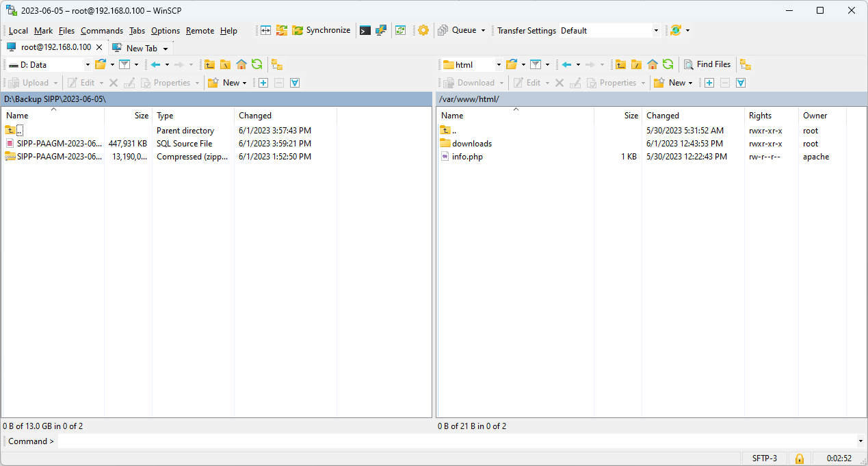Open the remote html directory combo box
This screenshot has height=466, width=868.
coord(471,64)
